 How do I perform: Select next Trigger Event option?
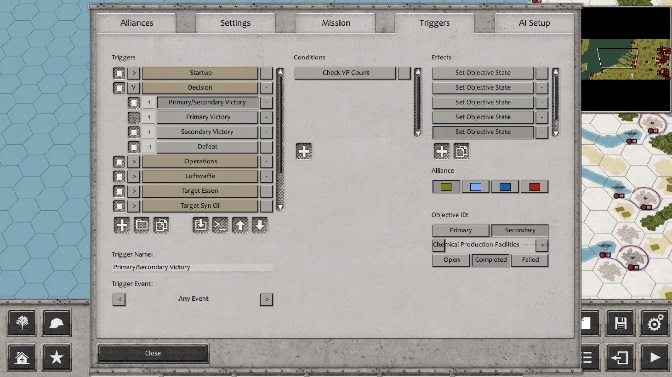click(x=267, y=299)
